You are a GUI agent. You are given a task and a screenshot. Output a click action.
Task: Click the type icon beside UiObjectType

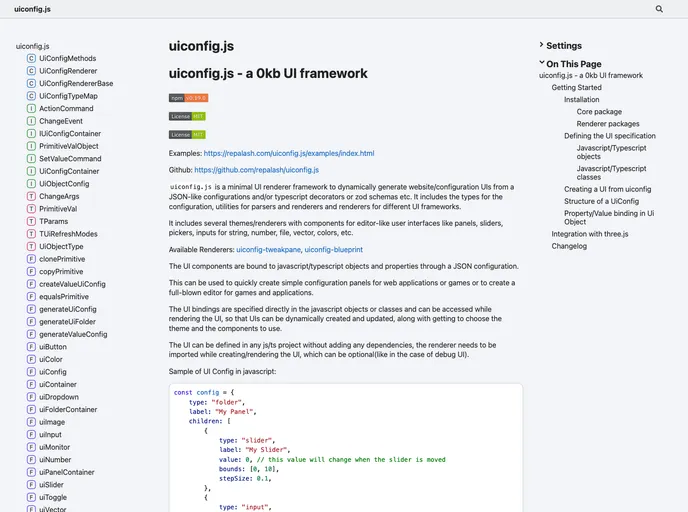[x=31, y=247]
